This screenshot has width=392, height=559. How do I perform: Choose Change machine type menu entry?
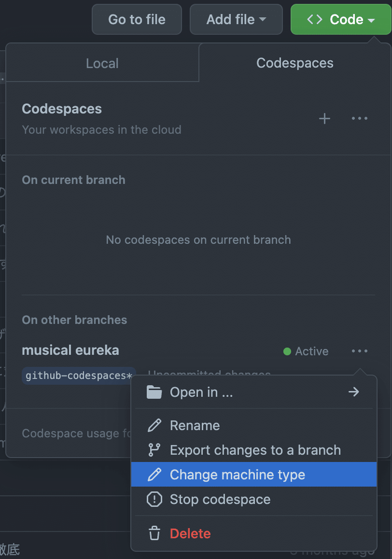tap(238, 475)
